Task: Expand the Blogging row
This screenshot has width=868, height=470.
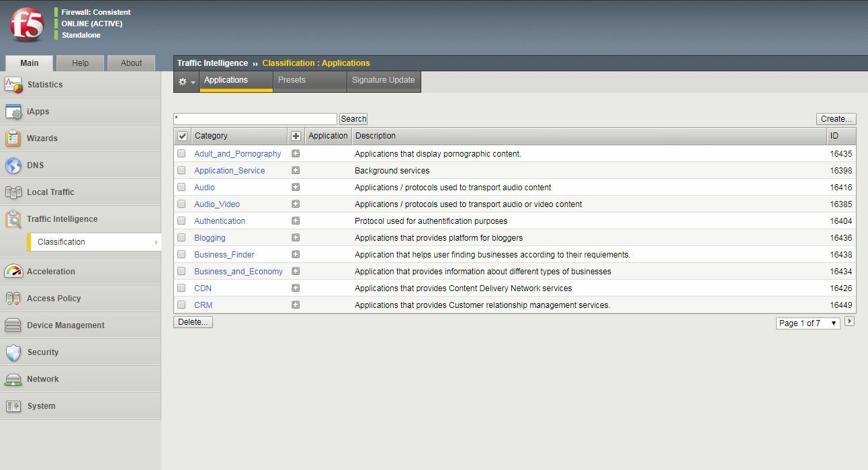Action: [296, 237]
